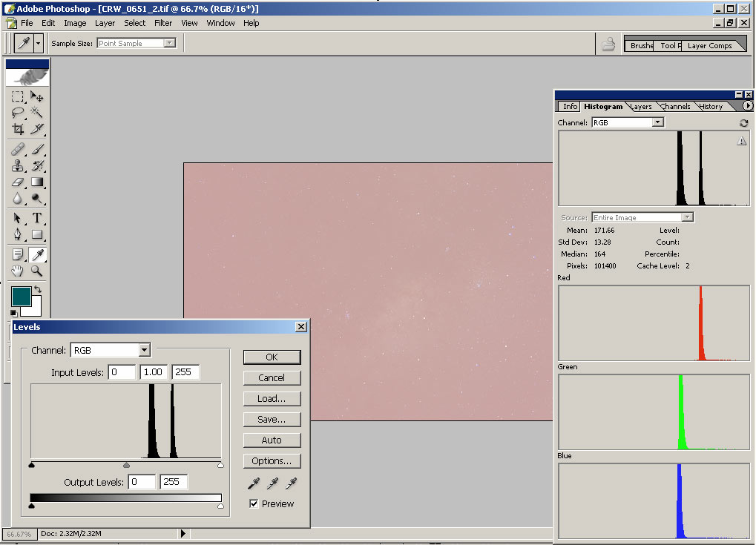
Task: Swap foreground and background colors
Action: click(37, 288)
